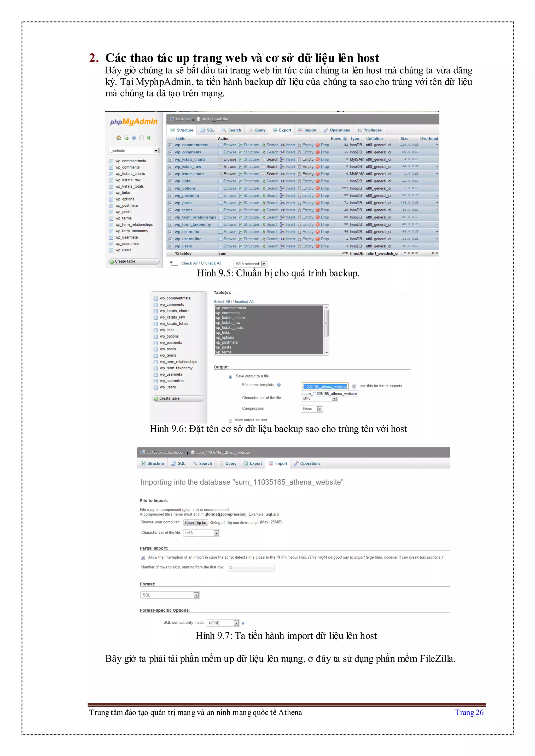Viewport: 535px width, 756px height.
Task: Select 'View output as text' radio button
Action: click(x=230, y=421)
